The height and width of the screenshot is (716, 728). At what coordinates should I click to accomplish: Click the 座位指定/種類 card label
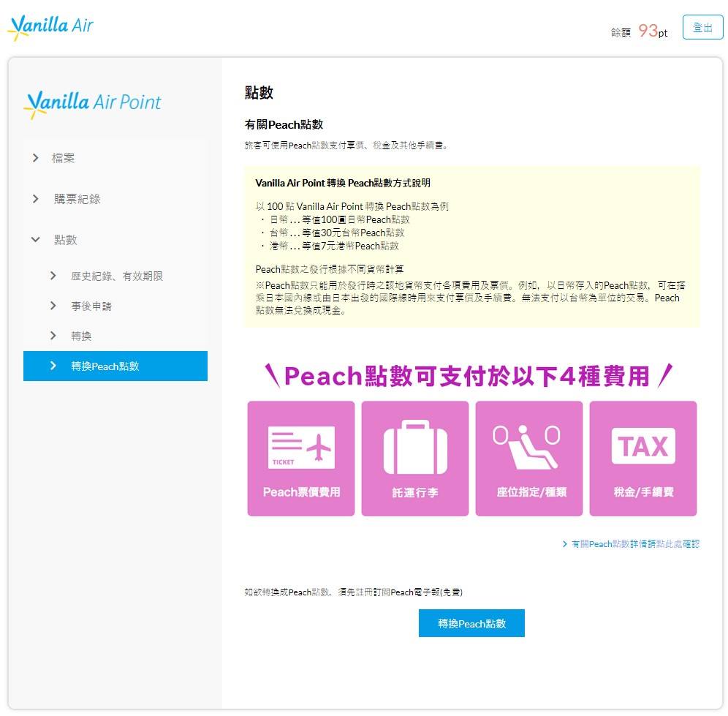(x=531, y=492)
